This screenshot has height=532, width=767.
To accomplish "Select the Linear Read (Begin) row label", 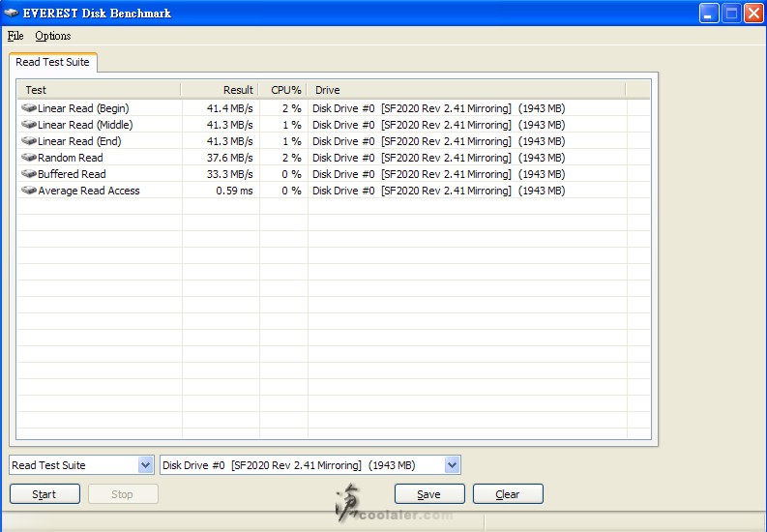I will tap(83, 108).
